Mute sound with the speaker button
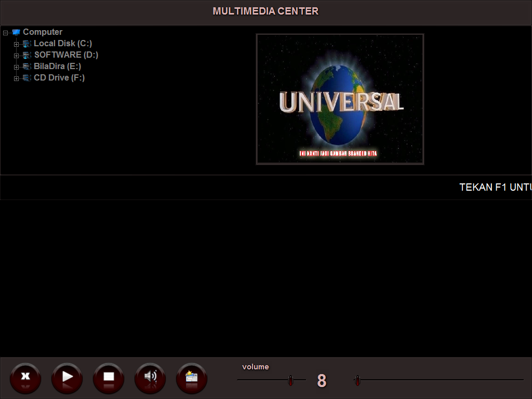532x399 pixels. point(150,378)
